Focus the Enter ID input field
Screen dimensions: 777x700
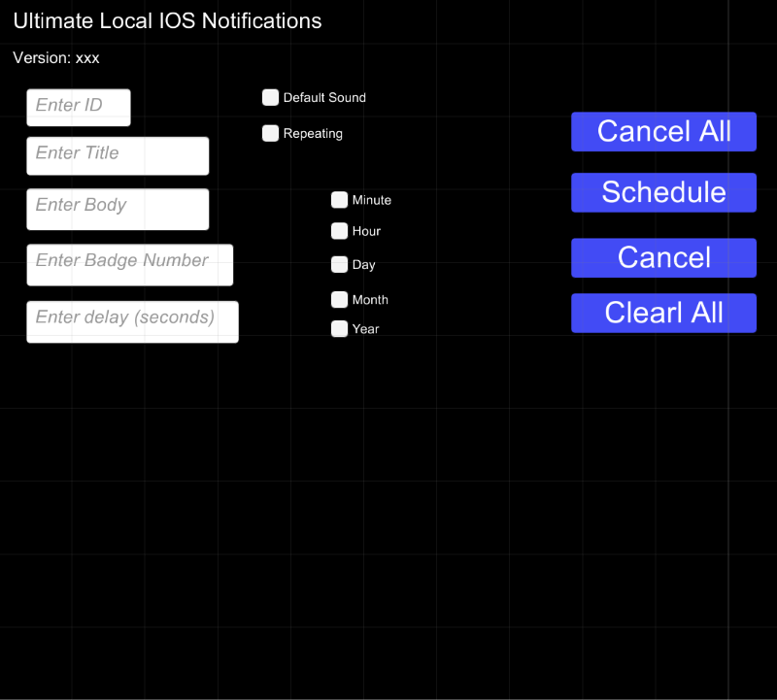(79, 108)
